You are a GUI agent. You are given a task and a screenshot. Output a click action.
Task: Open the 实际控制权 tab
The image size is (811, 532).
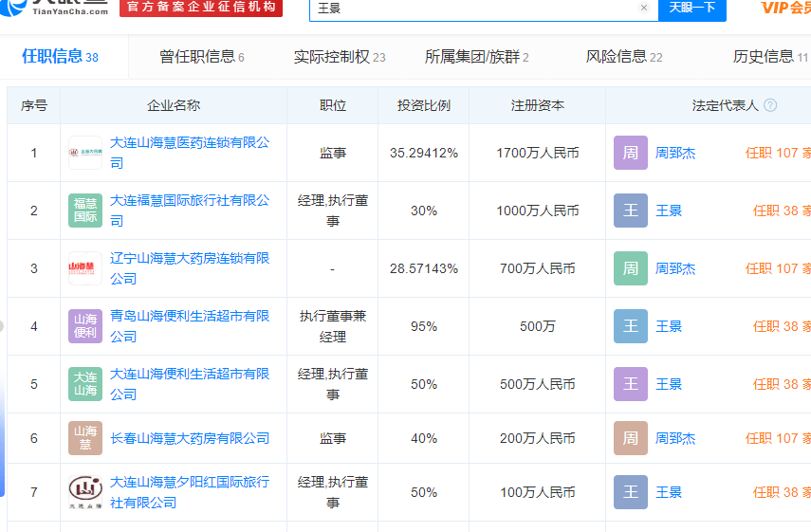pos(339,57)
